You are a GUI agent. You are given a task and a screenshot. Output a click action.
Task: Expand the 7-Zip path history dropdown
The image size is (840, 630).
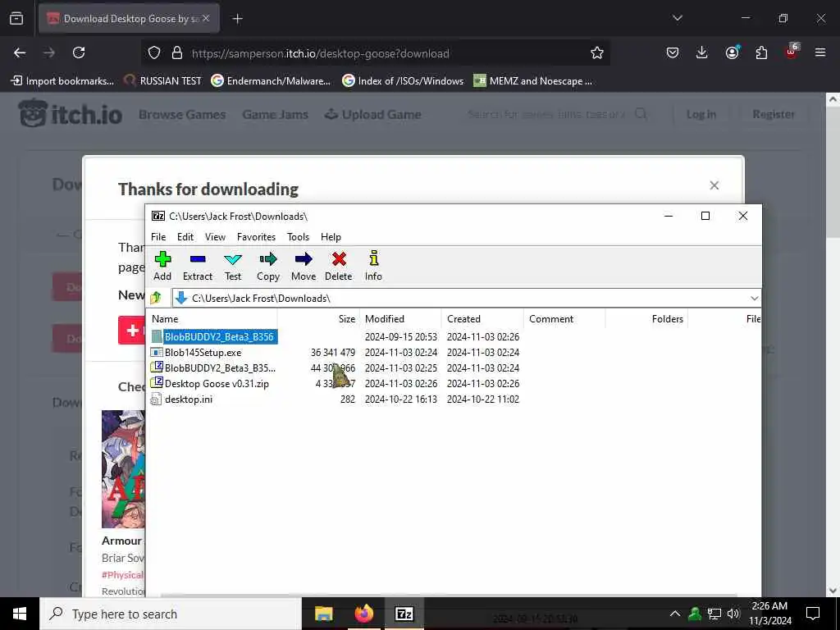(x=755, y=298)
